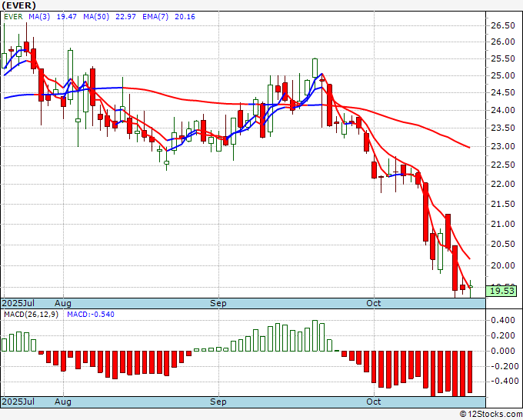Image resolution: width=523 pixels, height=420 pixels.
Task: Click the 0.200 MACD axis label
Action: pyautogui.click(x=503, y=335)
